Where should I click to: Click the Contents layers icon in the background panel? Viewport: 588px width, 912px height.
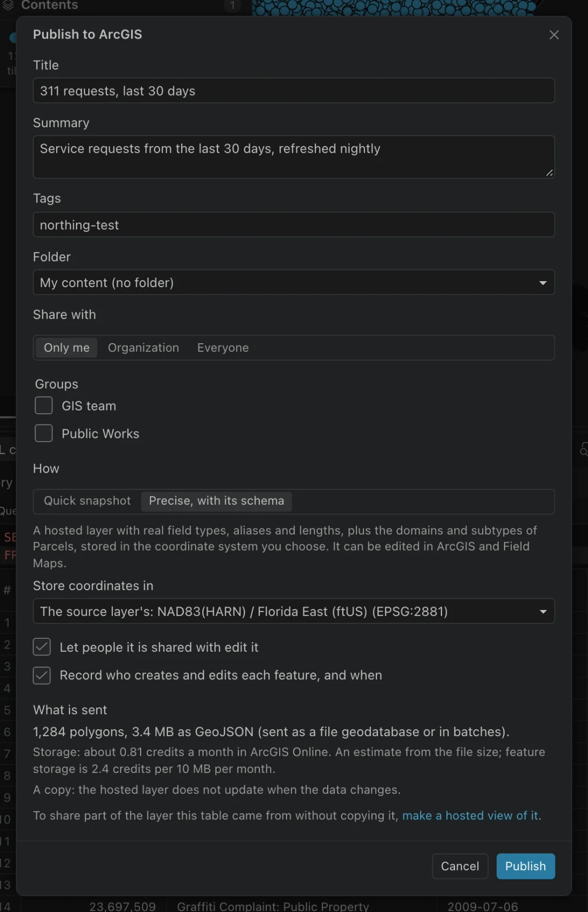tap(7, 5)
